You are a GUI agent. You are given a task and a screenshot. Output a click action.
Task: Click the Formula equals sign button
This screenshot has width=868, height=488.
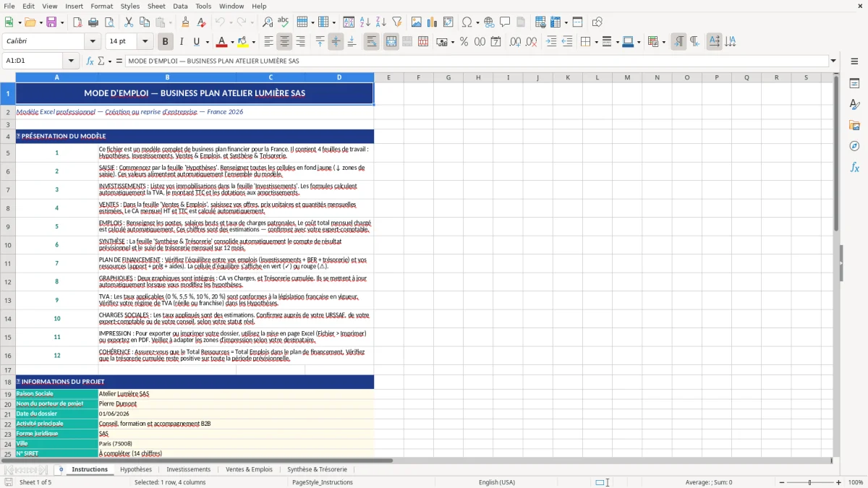(119, 61)
